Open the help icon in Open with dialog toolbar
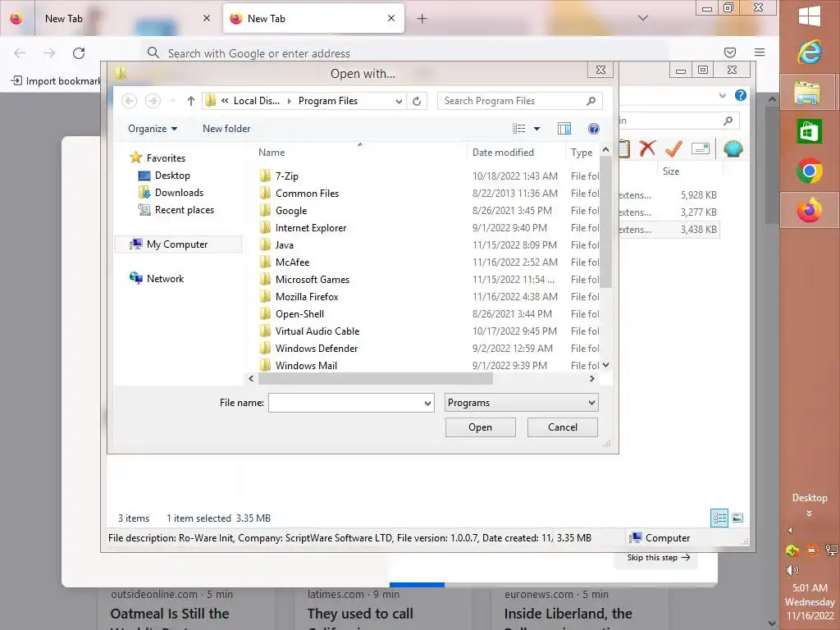 pos(594,129)
